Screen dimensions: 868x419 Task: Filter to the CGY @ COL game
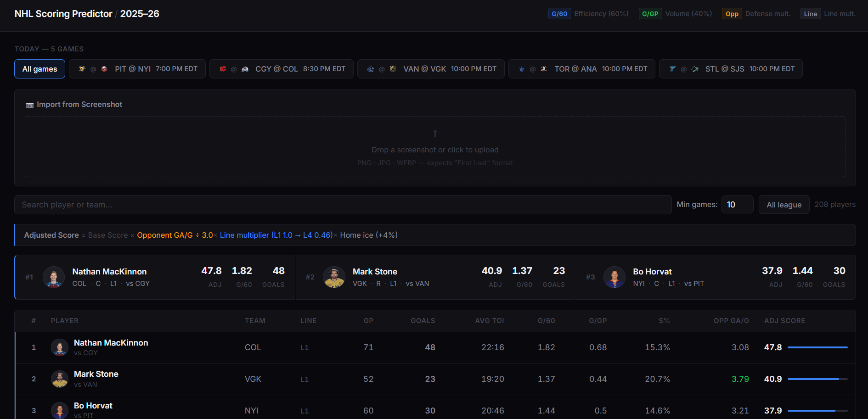[282, 69]
